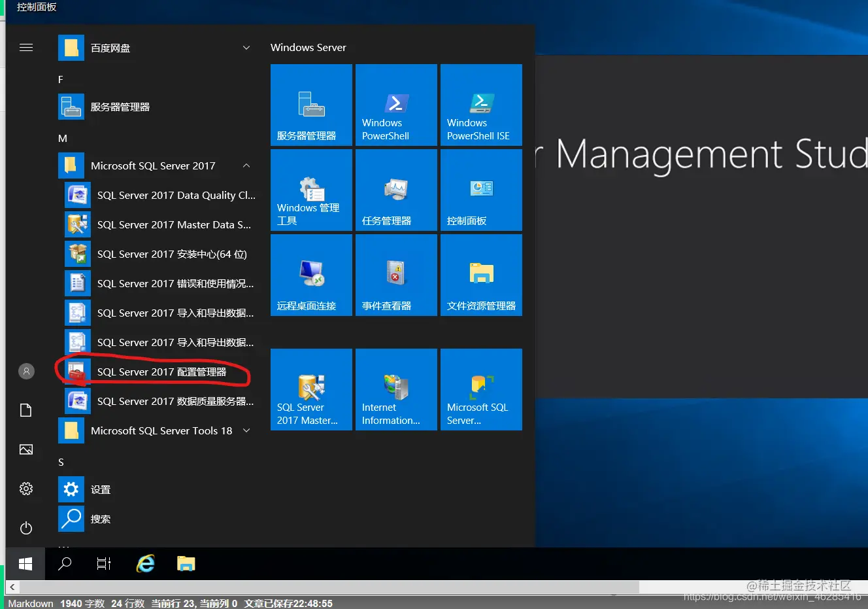Click the taskbar search magnifier icon

(x=65, y=564)
